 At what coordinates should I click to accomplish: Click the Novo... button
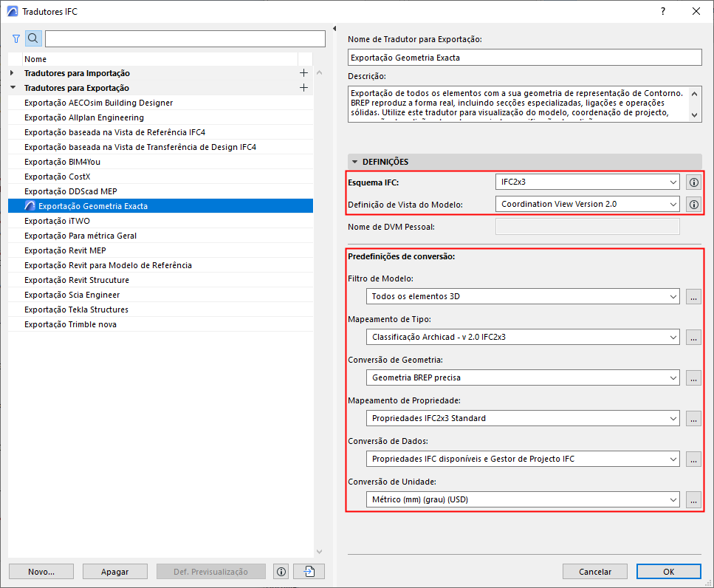(x=41, y=572)
